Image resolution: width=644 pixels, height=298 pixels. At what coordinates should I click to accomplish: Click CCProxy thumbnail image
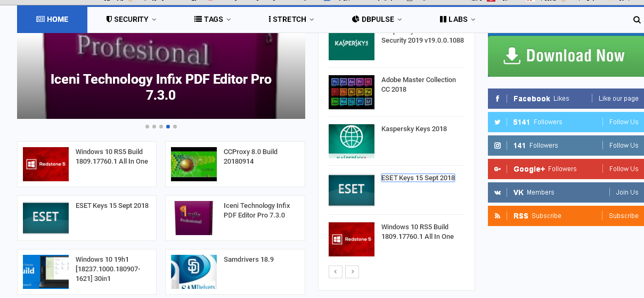pyautogui.click(x=194, y=164)
